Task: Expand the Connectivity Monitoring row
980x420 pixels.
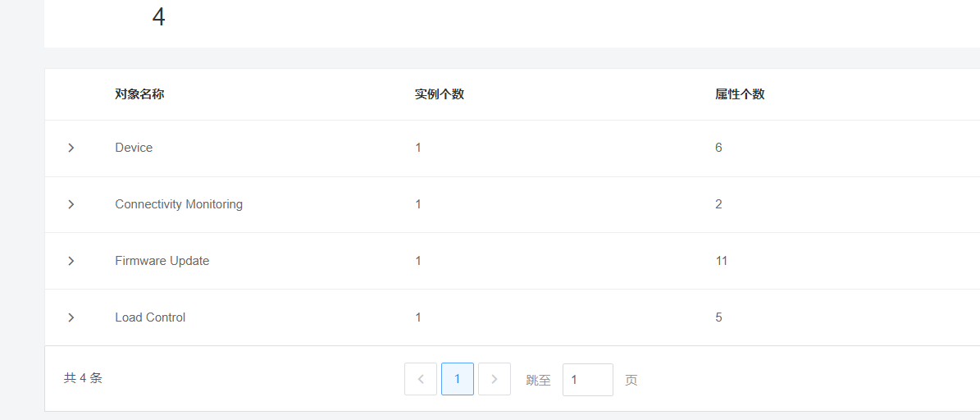Action: [71, 204]
